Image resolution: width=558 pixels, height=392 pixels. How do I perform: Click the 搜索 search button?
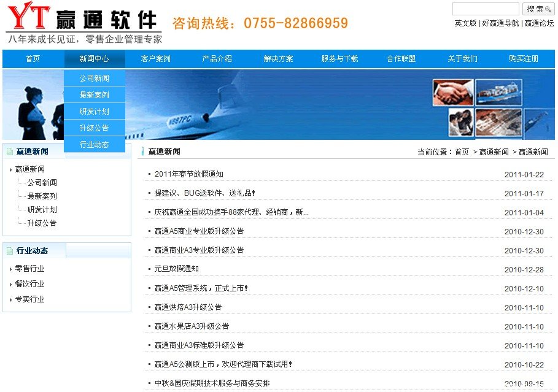pyautogui.click(x=538, y=9)
